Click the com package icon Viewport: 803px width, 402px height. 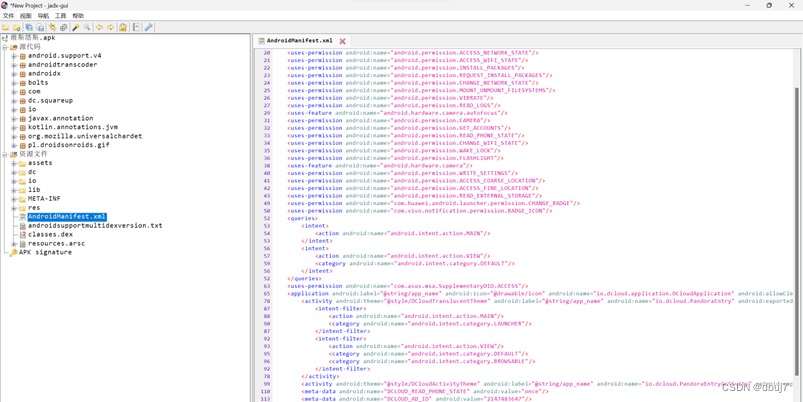pos(23,92)
